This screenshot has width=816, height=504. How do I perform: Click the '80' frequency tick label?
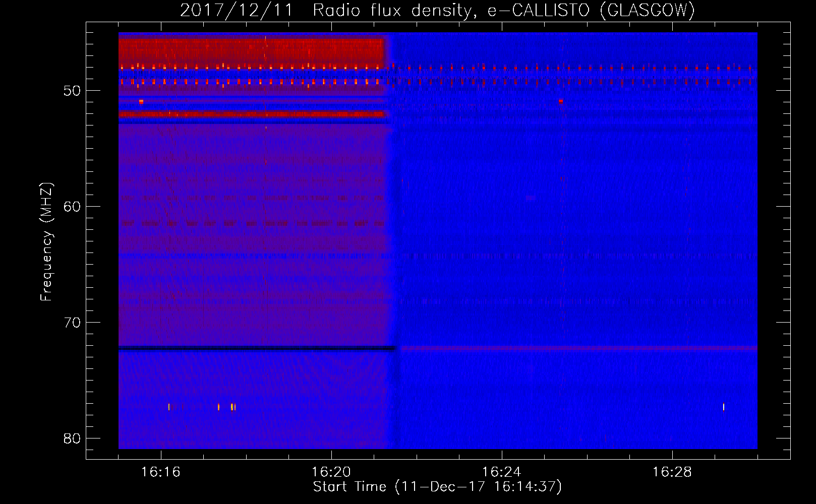73,438
